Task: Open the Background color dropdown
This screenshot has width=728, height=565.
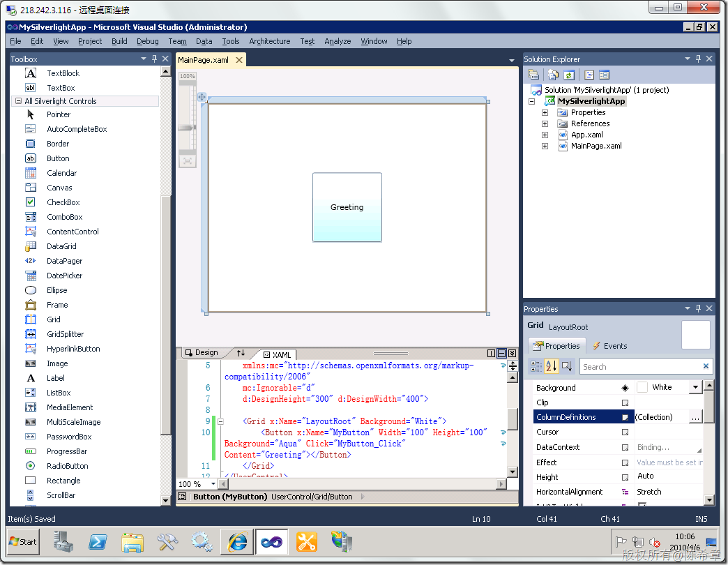Action: (695, 387)
